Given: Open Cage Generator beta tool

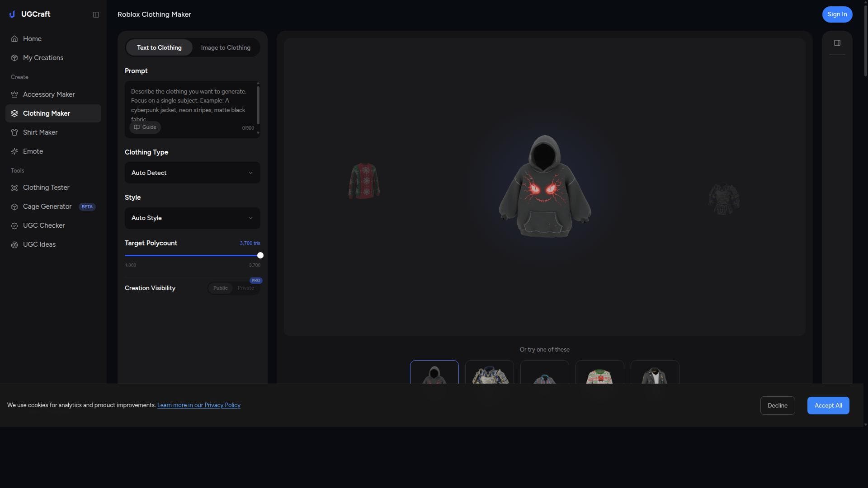Looking at the screenshot, I should (x=53, y=206).
